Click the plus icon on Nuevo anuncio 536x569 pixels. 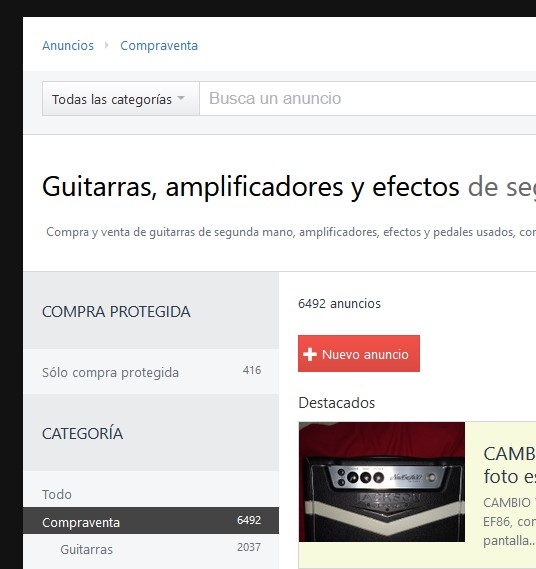coord(310,354)
